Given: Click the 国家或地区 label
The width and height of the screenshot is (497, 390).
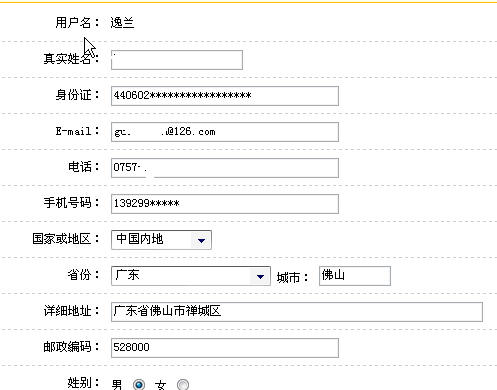Looking at the screenshot, I should [x=66, y=239].
